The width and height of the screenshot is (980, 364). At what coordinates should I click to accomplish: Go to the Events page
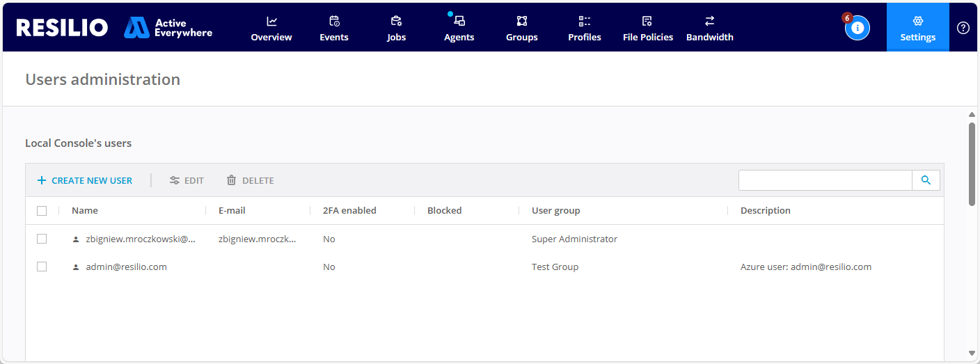[x=334, y=29]
